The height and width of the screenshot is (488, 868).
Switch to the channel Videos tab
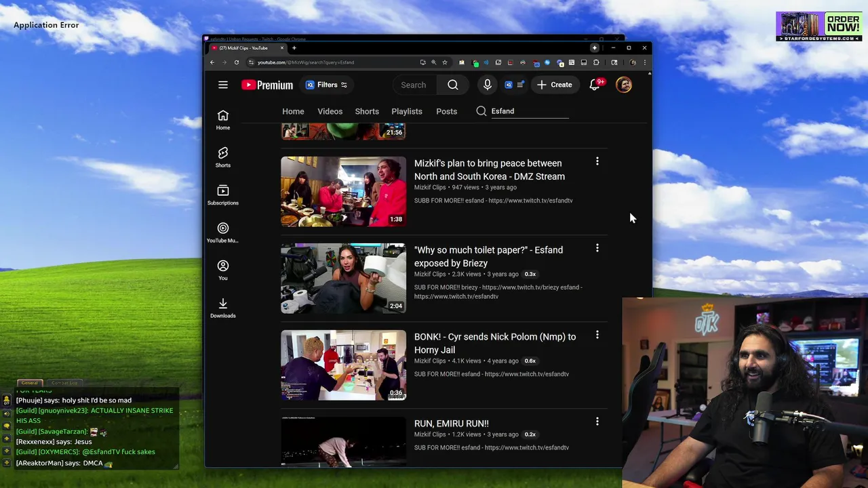click(x=330, y=111)
